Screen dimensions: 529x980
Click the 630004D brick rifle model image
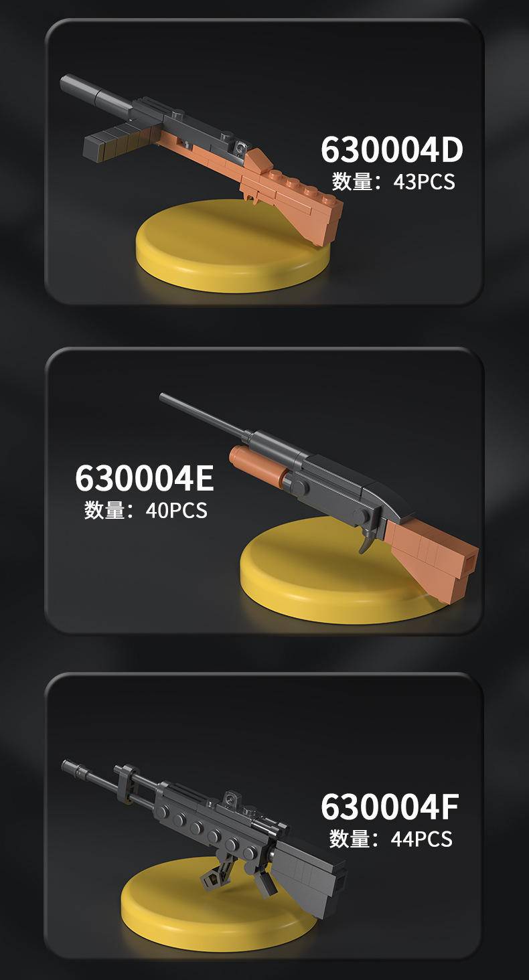pos(201,151)
